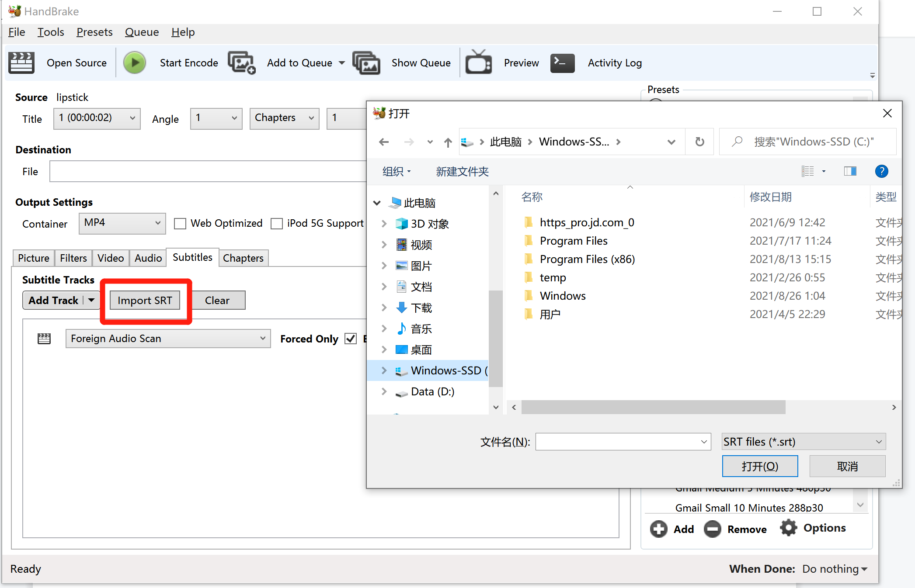The height and width of the screenshot is (588, 915).
Task: Click the blue help question mark icon
Action: 881,171
